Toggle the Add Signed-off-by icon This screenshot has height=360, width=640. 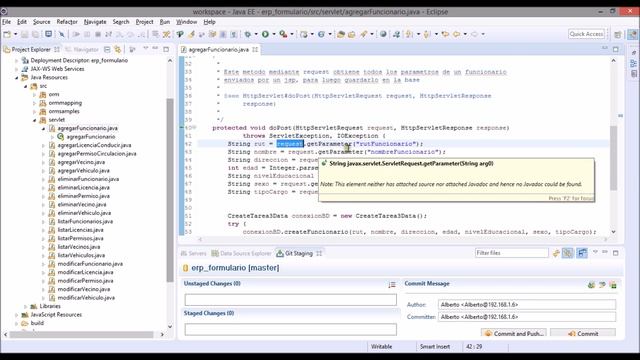click(x=602, y=284)
